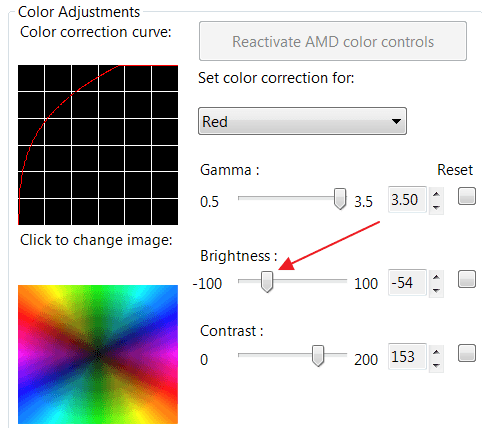
Task: Click the Contrast value field showing 153
Action: 407,357
